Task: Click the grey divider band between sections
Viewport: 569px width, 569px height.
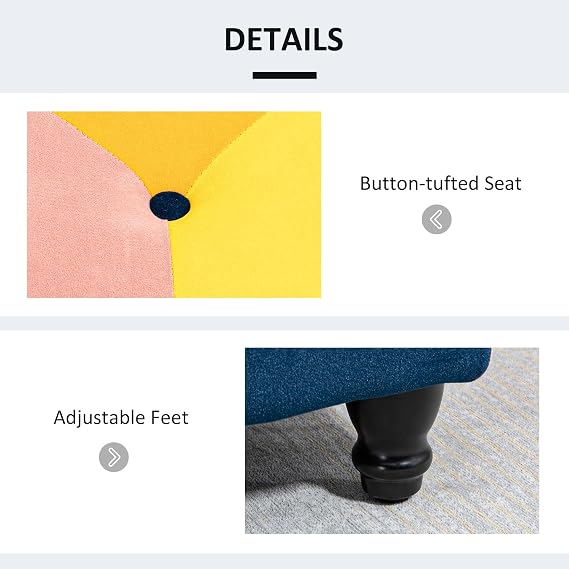Action: tap(284, 323)
